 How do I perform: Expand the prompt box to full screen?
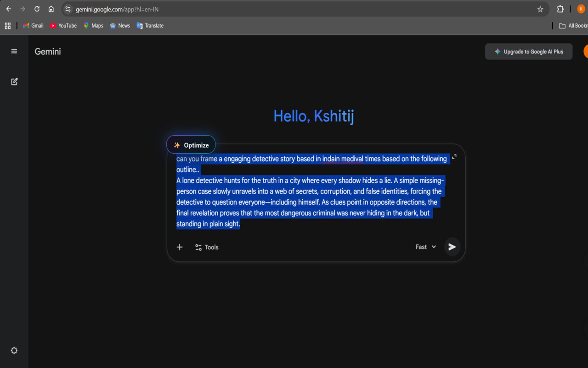pyautogui.click(x=454, y=157)
